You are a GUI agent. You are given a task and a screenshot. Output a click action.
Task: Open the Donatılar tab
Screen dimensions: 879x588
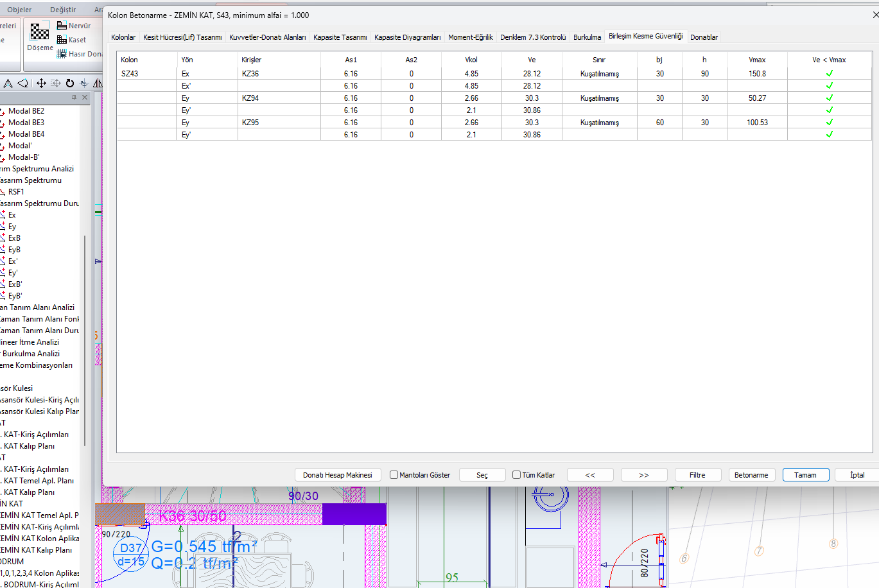coord(704,37)
